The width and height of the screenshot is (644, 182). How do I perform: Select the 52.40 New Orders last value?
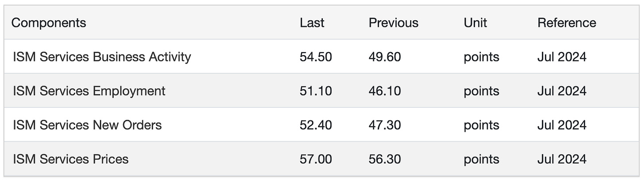[316, 125]
